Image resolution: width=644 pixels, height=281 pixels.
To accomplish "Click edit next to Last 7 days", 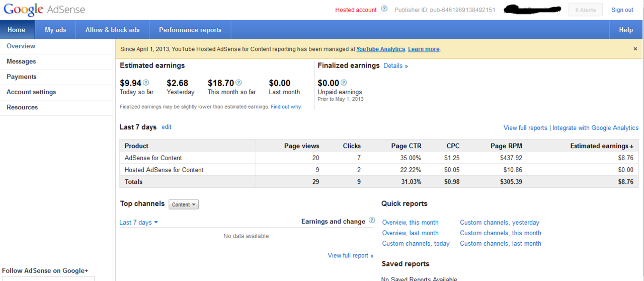I will click(x=167, y=127).
